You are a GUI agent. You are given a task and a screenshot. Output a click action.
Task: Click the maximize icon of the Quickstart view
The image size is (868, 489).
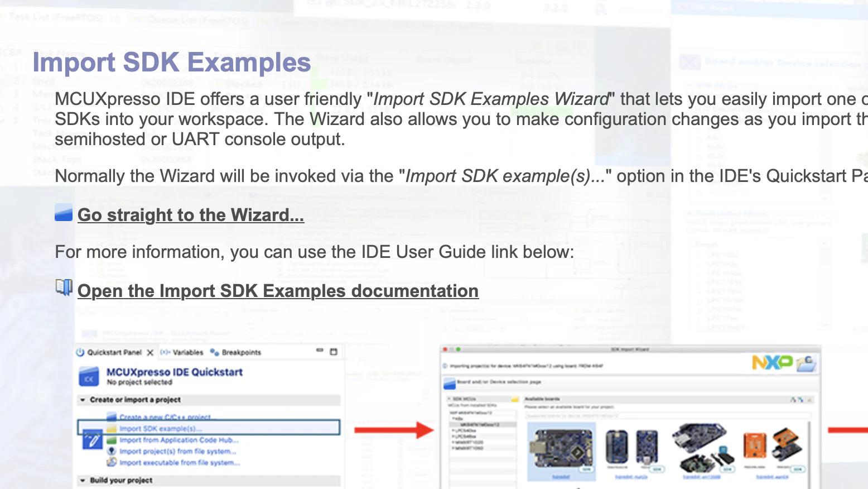click(x=334, y=352)
